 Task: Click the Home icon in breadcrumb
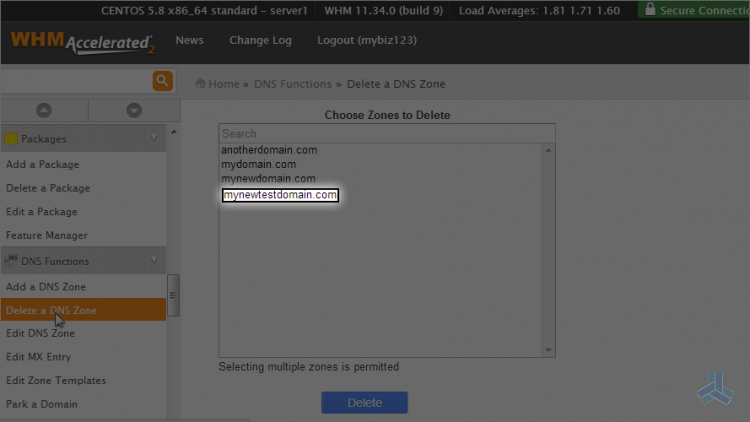(200, 84)
